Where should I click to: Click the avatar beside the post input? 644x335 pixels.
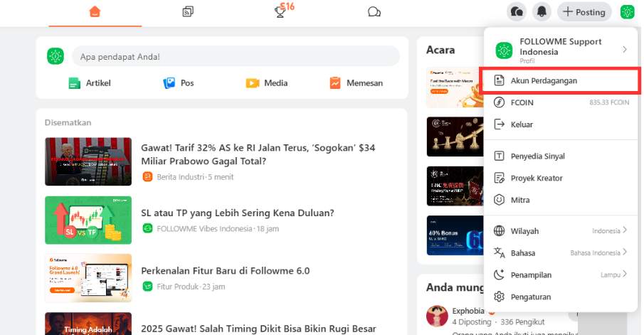pyautogui.click(x=56, y=56)
